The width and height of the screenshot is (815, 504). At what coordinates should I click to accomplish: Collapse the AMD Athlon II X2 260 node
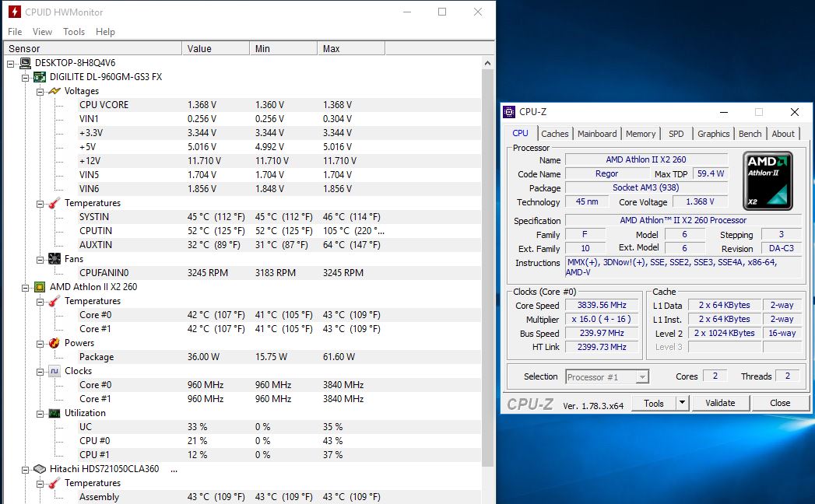point(25,288)
